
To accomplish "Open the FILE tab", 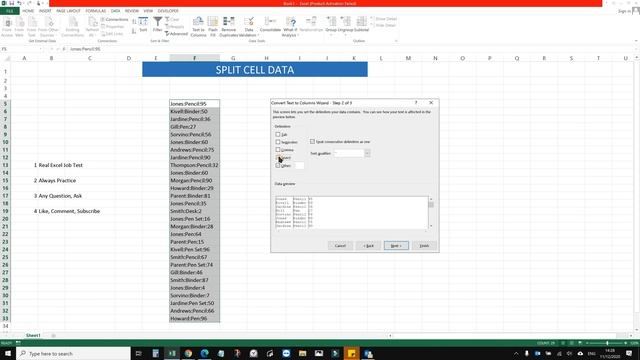I will (10, 11).
